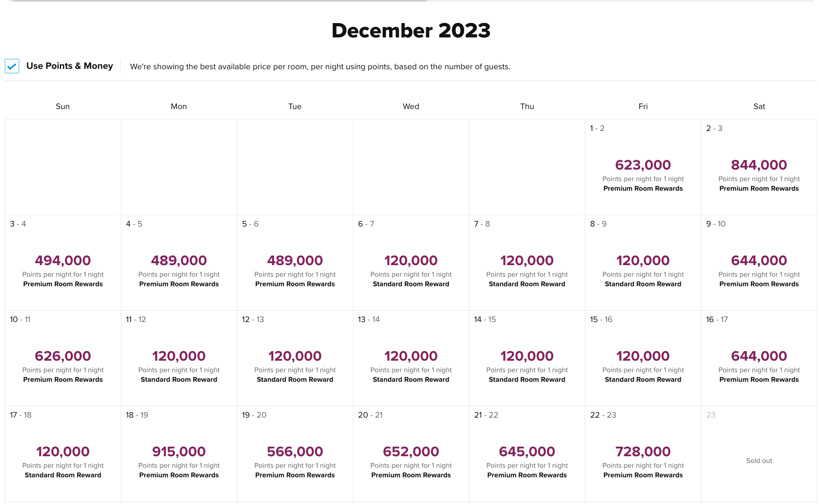The height and width of the screenshot is (504, 819).
Task: Select the 623,000 points rate on December 1
Action: point(643,164)
